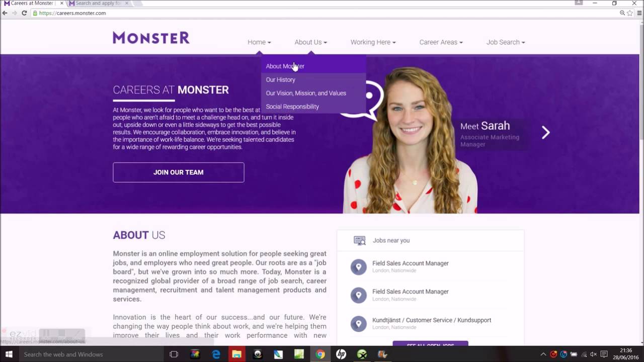Click the network Wi-Fi tray icon
The image size is (644, 362).
(584, 354)
